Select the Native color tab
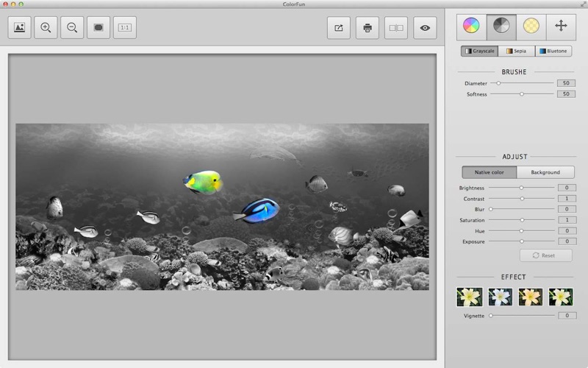This screenshot has height=368, width=588. point(490,172)
